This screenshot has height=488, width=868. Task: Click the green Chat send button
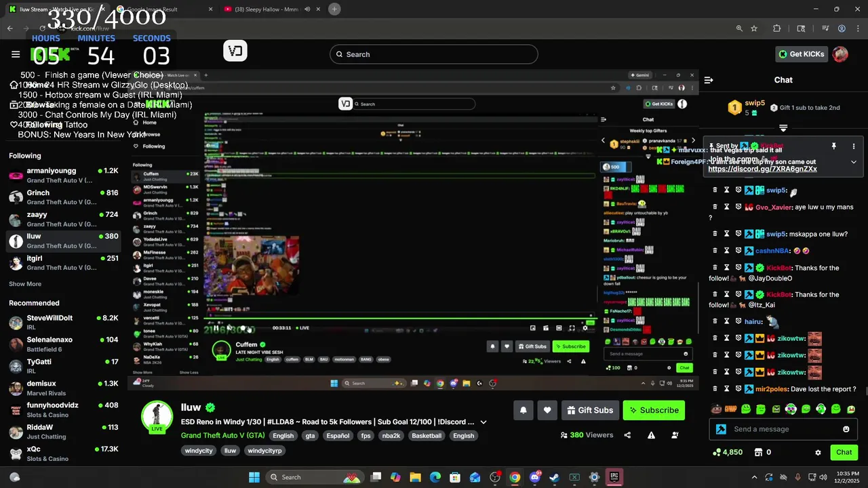(x=844, y=452)
